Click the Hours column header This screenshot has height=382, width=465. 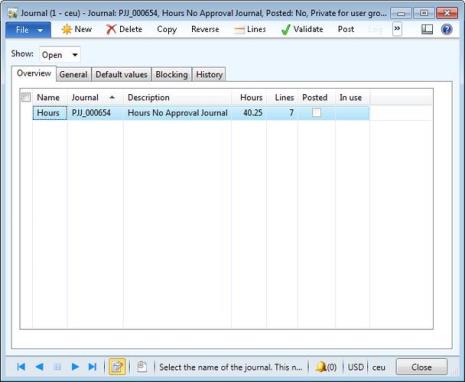249,98
